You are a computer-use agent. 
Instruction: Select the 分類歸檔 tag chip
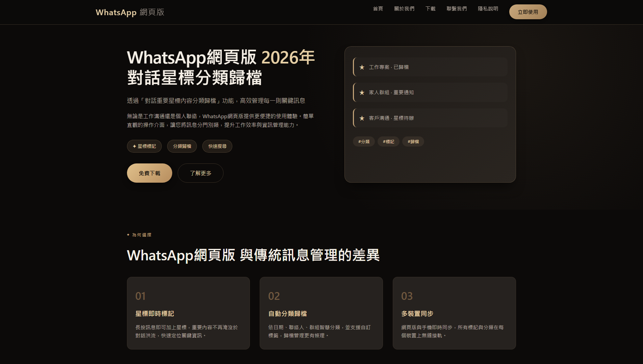(182, 146)
